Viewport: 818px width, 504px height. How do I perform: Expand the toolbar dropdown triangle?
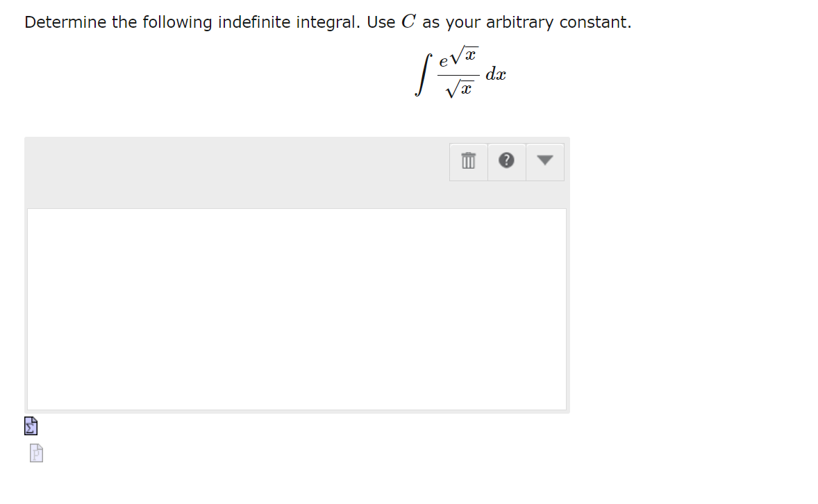point(545,161)
